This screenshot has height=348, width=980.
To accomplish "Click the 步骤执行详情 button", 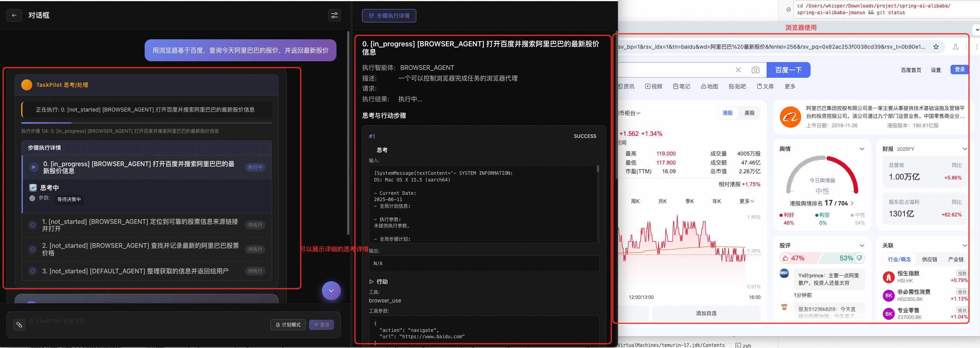I will click(x=389, y=16).
